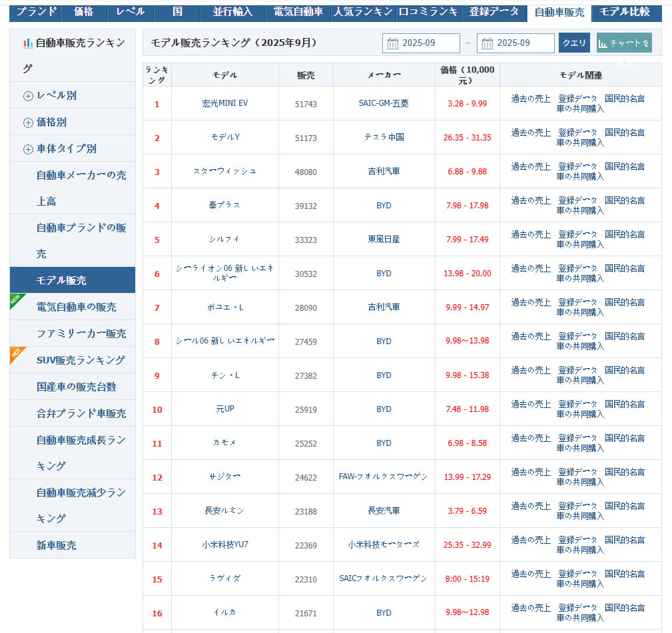The image size is (672, 633).
Task: Click the chart icon on the チャート button
Action: click(x=603, y=44)
